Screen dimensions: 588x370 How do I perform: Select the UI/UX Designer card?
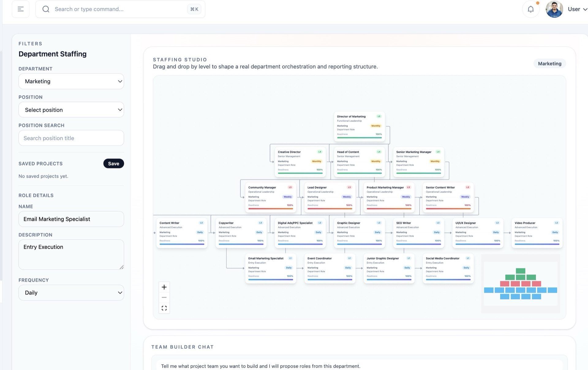tap(478, 233)
